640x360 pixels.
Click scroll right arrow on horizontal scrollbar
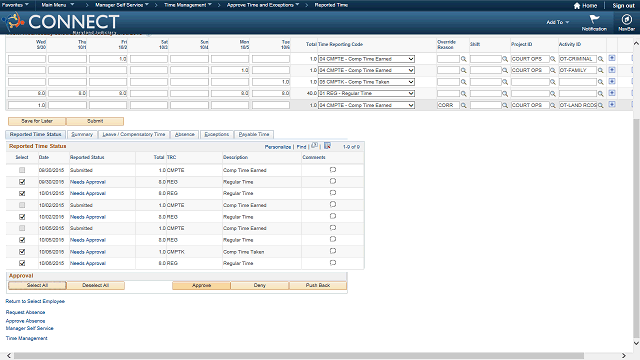pos(624,356)
